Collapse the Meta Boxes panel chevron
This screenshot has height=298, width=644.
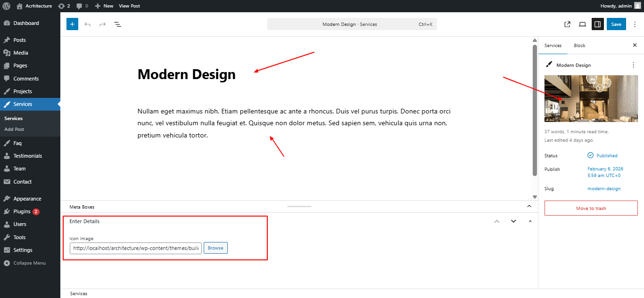click(x=529, y=206)
